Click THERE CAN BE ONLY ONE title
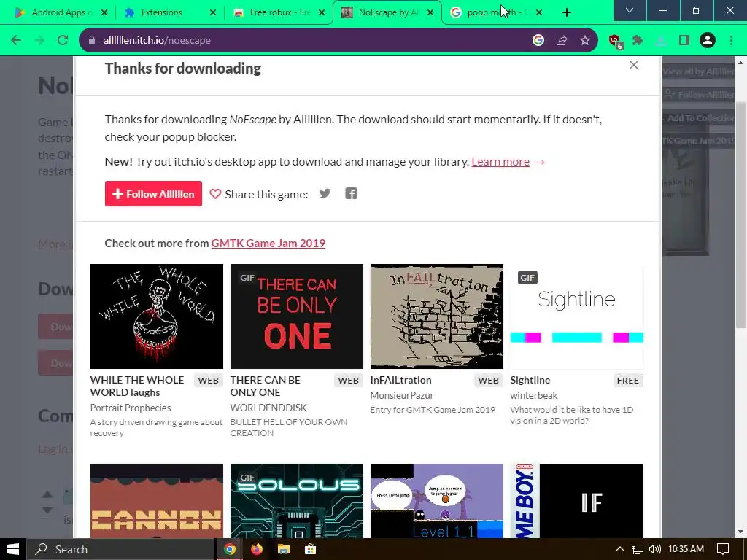The height and width of the screenshot is (560, 747). pos(266,386)
